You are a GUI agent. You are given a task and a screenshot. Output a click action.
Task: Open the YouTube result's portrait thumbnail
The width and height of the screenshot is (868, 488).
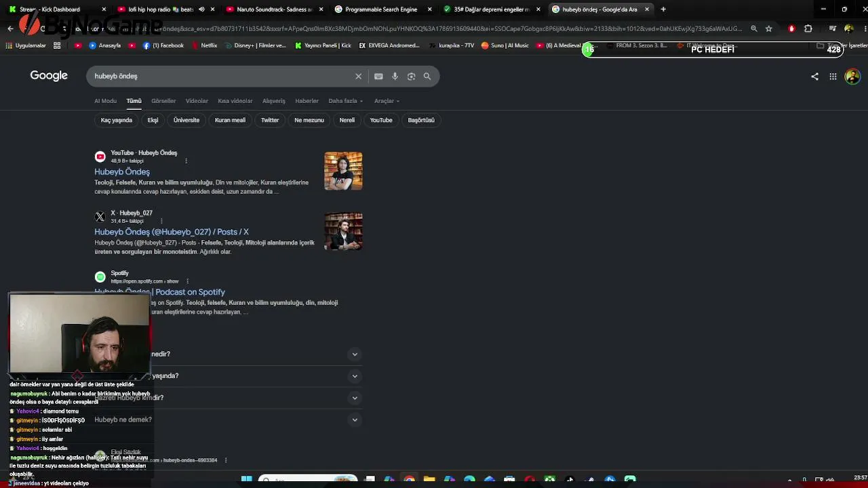pyautogui.click(x=343, y=171)
